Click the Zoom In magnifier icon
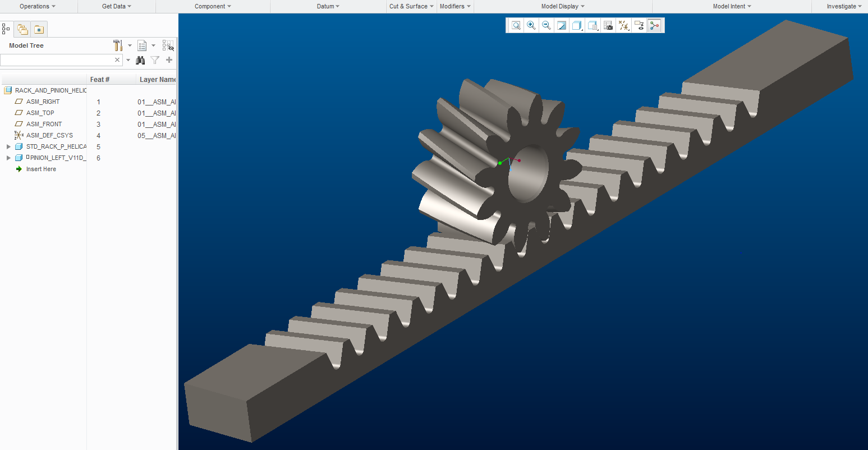The height and width of the screenshot is (450, 868). tap(531, 25)
